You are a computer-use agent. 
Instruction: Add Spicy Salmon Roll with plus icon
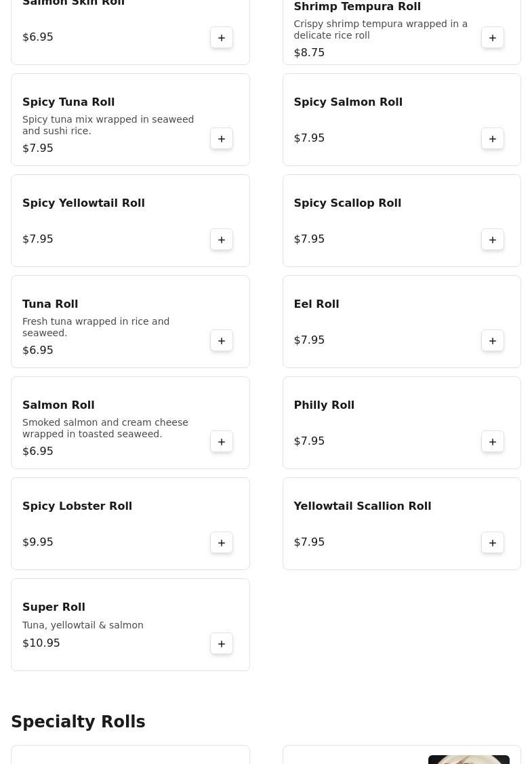coord(493,138)
